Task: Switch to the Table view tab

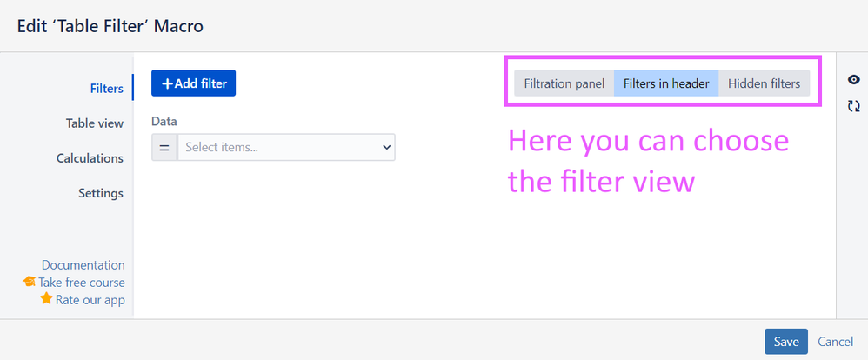Action: (x=95, y=123)
